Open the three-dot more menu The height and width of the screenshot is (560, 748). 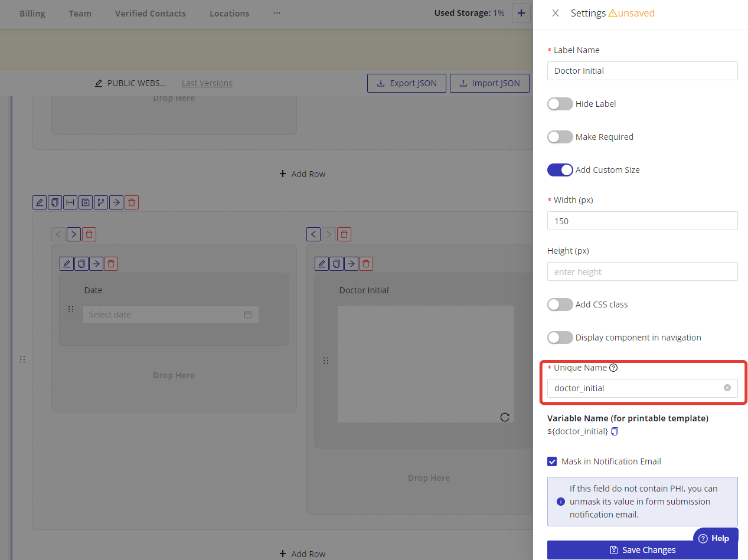(277, 13)
